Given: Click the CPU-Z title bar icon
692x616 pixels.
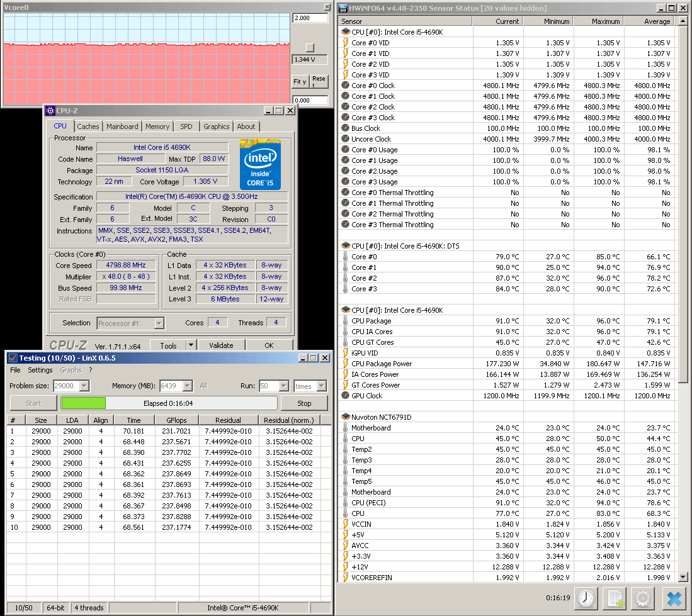Looking at the screenshot, I should (x=50, y=111).
